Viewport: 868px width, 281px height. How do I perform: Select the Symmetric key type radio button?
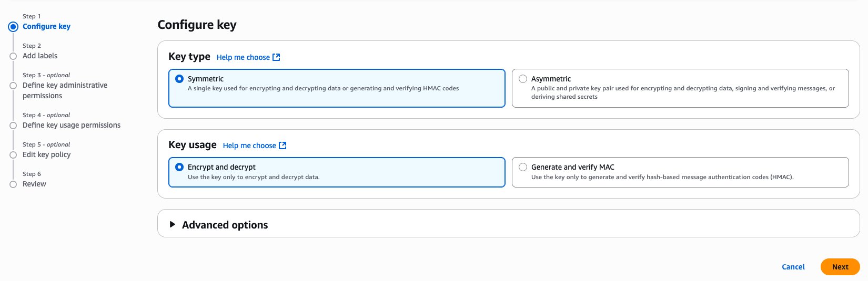click(x=179, y=79)
